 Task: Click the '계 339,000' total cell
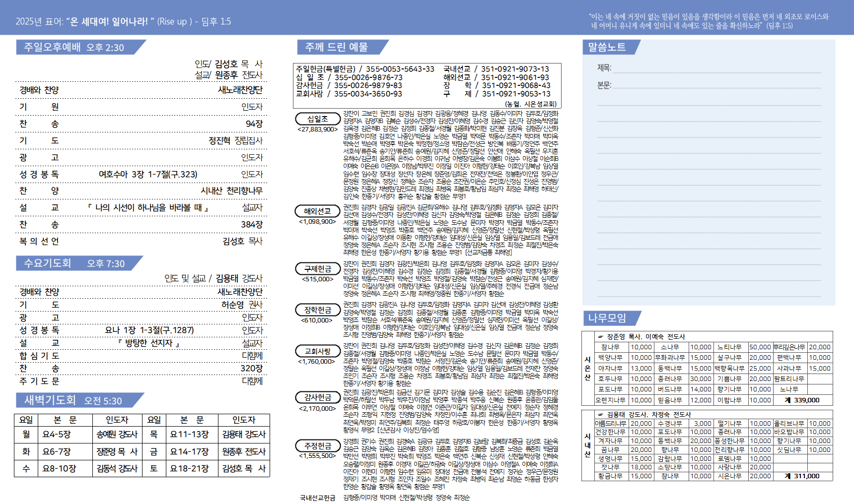(x=803, y=400)
